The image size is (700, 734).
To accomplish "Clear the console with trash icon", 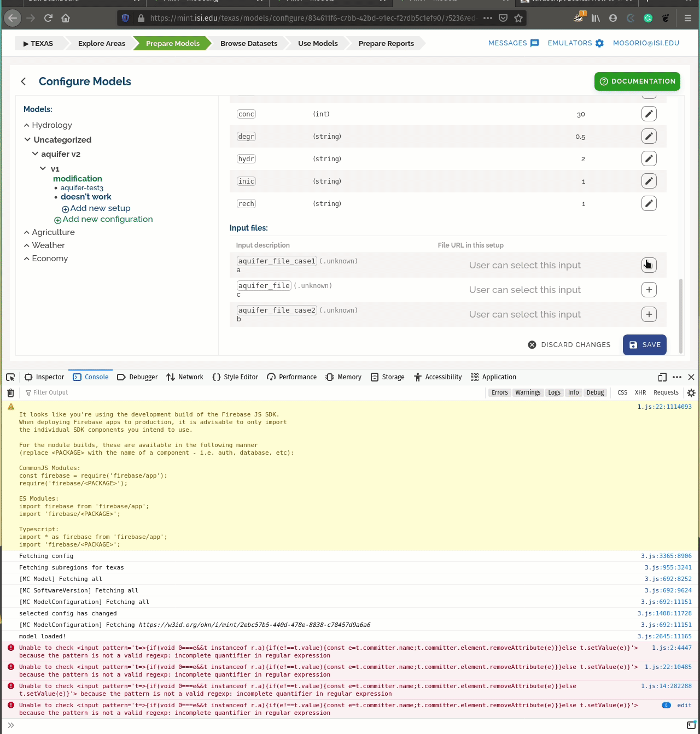I will (10, 392).
